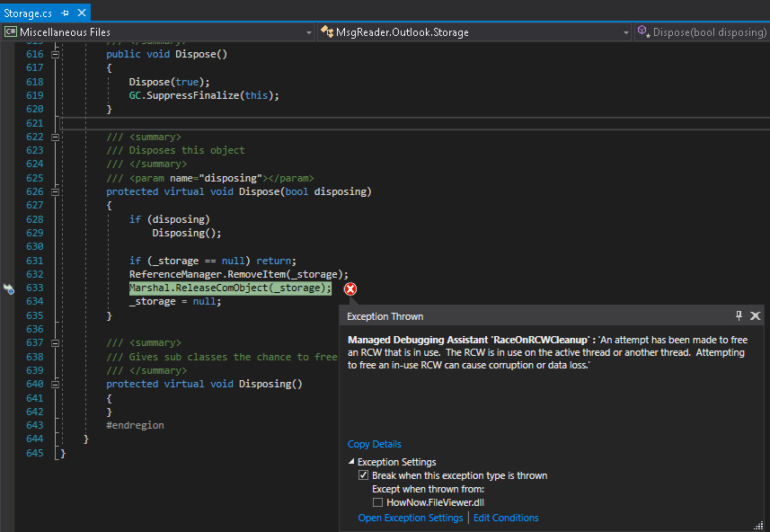
Task: Open the Miscellaneous Files project dropdown
Action: point(309,31)
